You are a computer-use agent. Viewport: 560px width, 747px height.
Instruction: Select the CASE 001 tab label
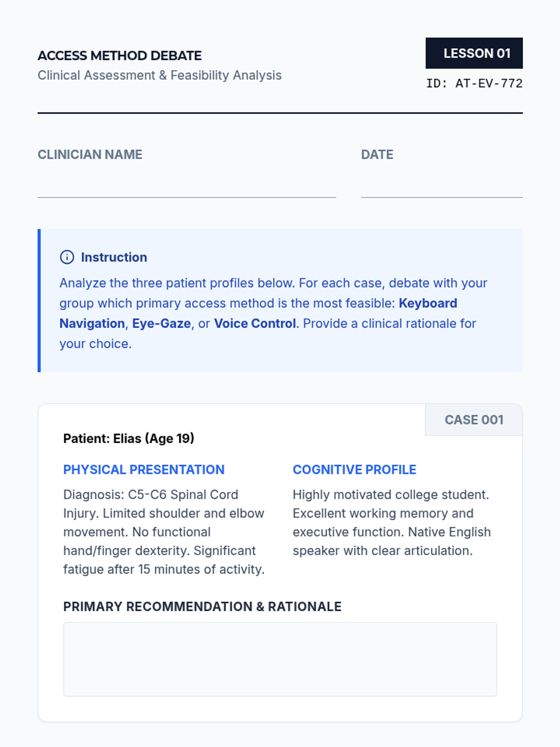pos(474,420)
